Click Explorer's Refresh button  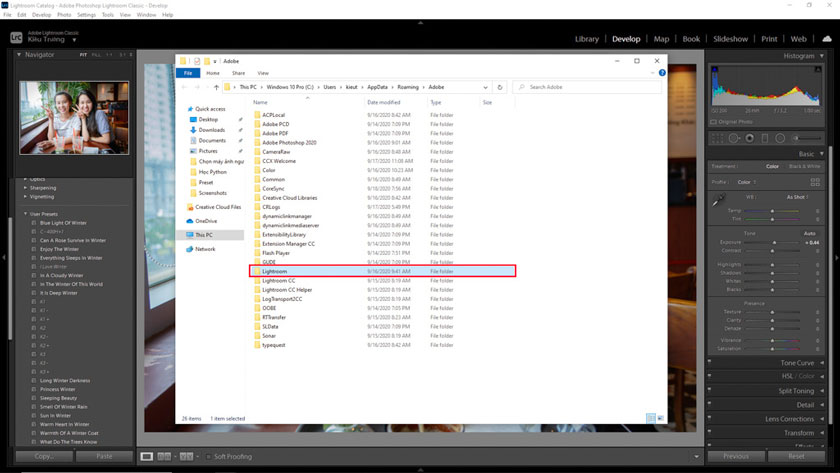pos(500,87)
